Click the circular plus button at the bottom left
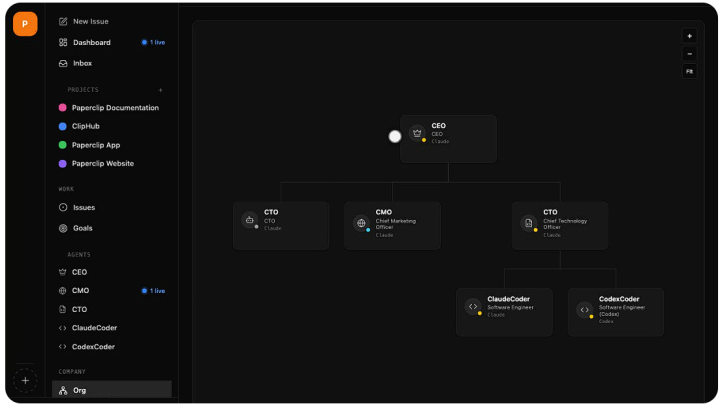The height and width of the screenshot is (404, 720). pyautogui.click(x=25, y=380)
